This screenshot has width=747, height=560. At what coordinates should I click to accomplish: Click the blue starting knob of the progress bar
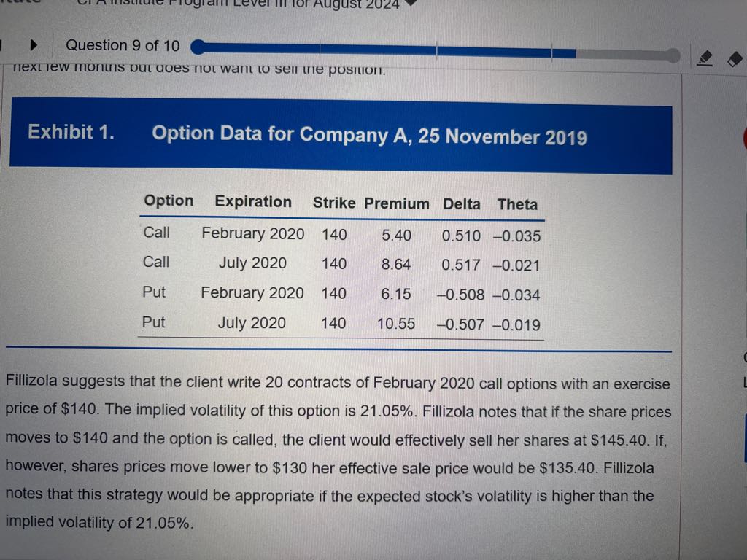pyautogui.click(x=198, y=47)
